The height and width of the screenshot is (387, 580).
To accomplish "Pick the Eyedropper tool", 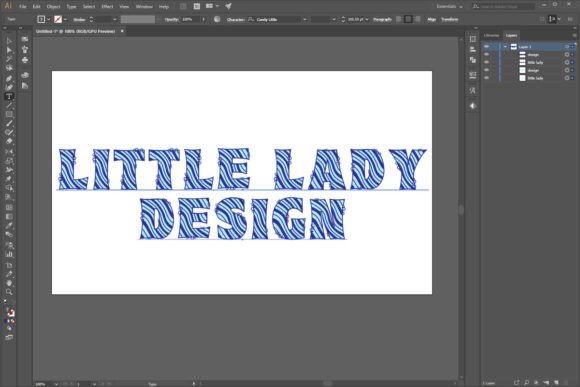I will tap(9, 226).
